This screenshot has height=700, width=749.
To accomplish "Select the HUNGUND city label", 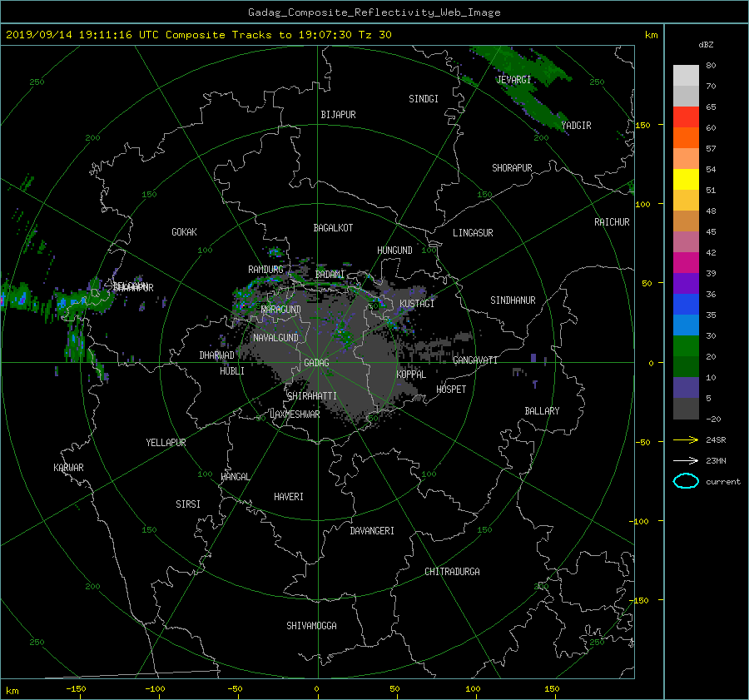I will click(x=394, y=251).
